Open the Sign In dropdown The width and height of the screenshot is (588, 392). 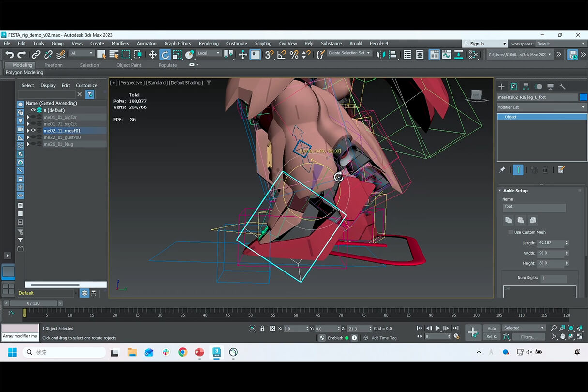[485, 44]
